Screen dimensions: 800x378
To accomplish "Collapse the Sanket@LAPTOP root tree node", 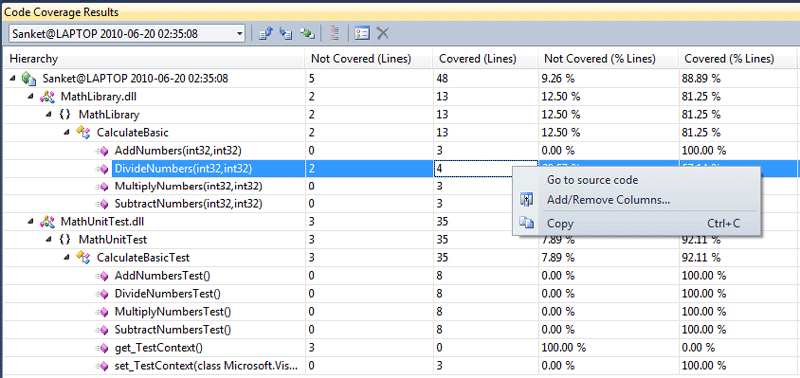I will click(13, 78).
